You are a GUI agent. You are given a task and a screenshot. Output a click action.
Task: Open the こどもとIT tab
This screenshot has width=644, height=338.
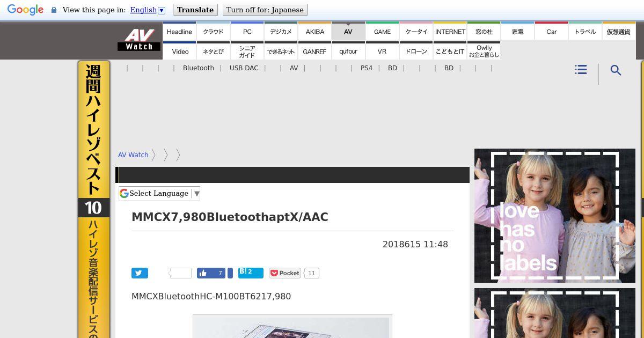click(450, 51)
